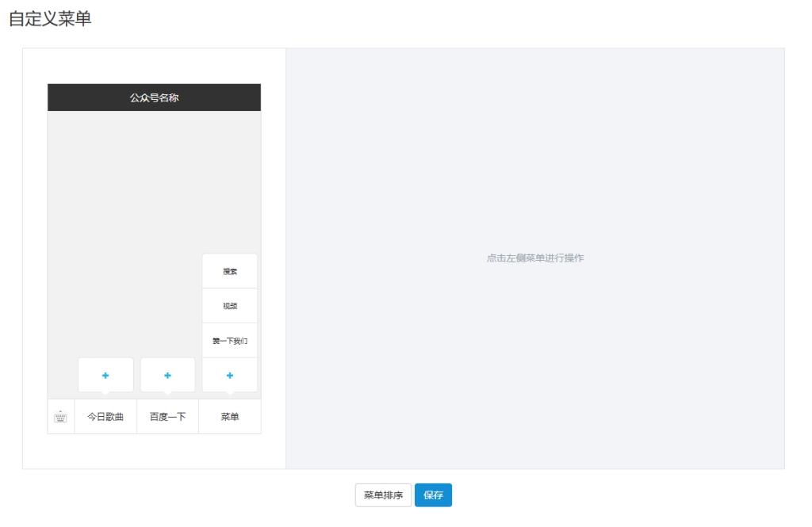Select the 今日歌曲 bottom menu
This screenshot has width=812, height=527.
coord(105,417)
